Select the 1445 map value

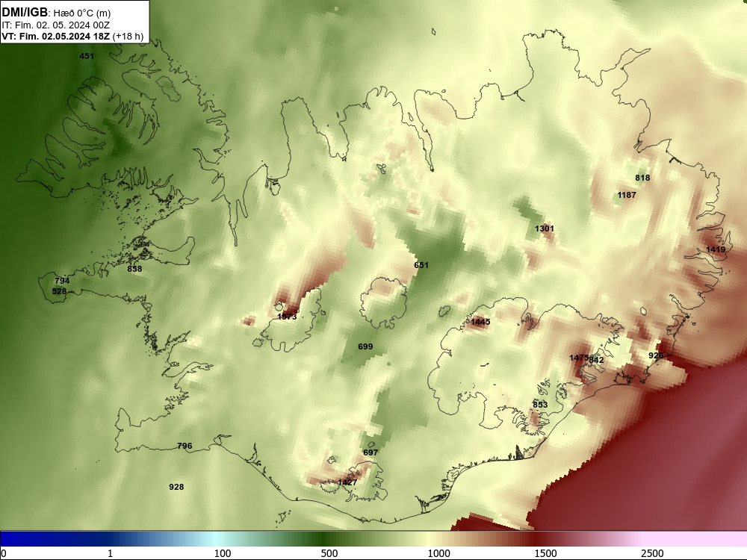click(x=480, y=322)
